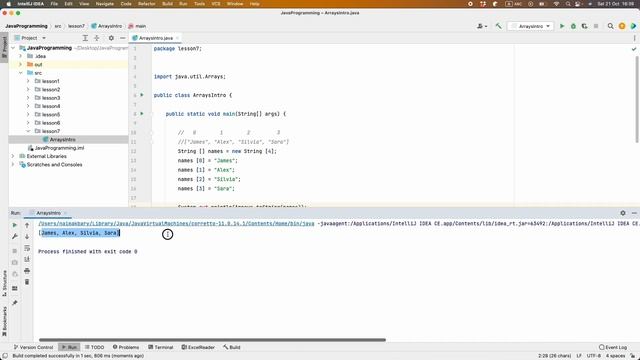The image size is (640, 360).
Task: Open the java executable path link in console
Action: [x=176, y=224]
